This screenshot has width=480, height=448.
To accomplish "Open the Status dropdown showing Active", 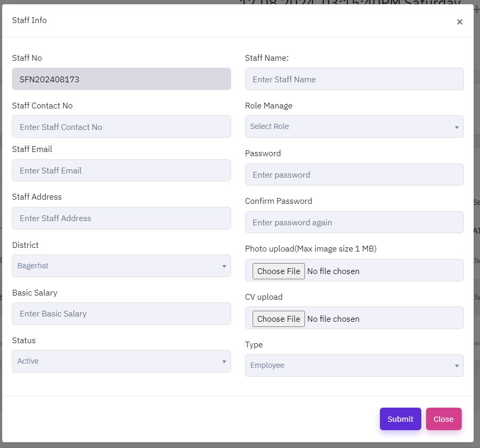I will (121, 361).
